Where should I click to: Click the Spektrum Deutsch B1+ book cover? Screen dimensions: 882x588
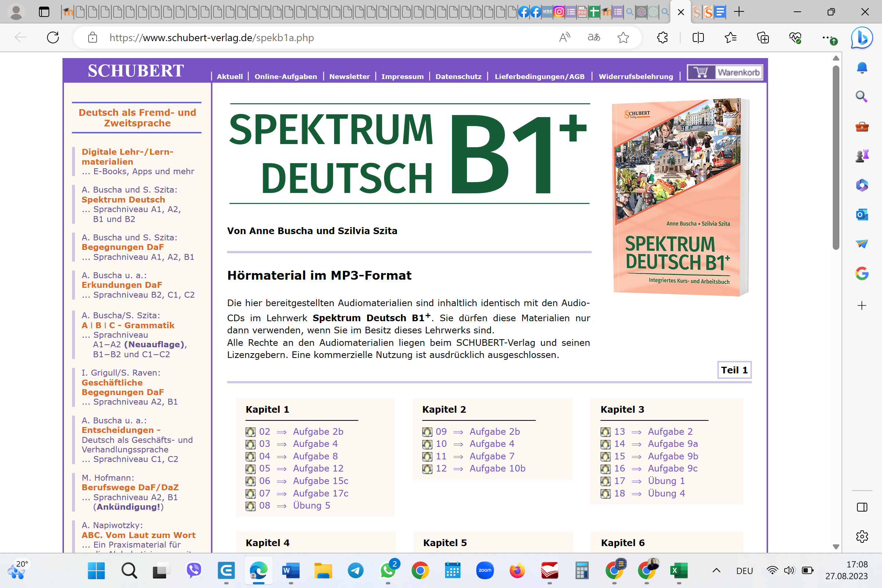(x=680, y=197)
